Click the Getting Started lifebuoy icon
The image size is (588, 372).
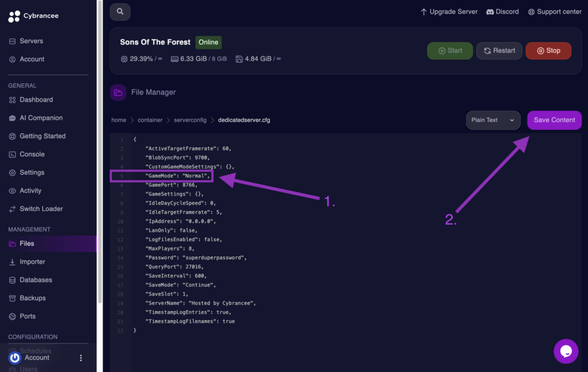point(13,136)
